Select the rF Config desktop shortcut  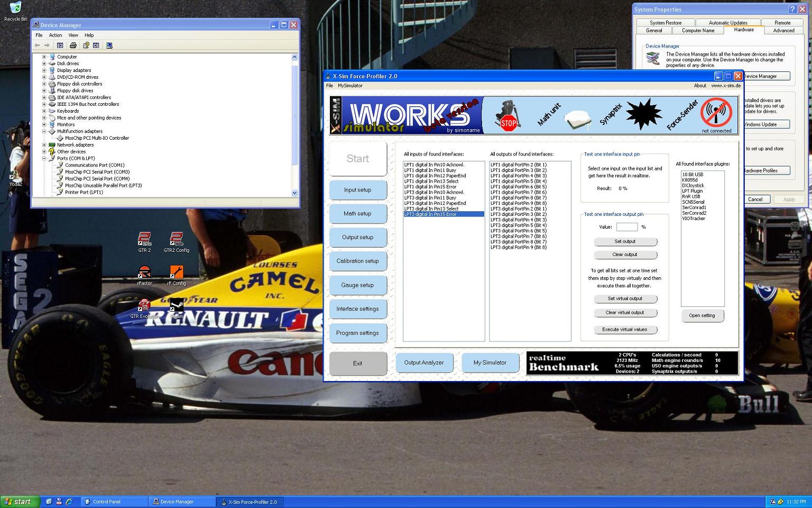(x=177, y=276)
